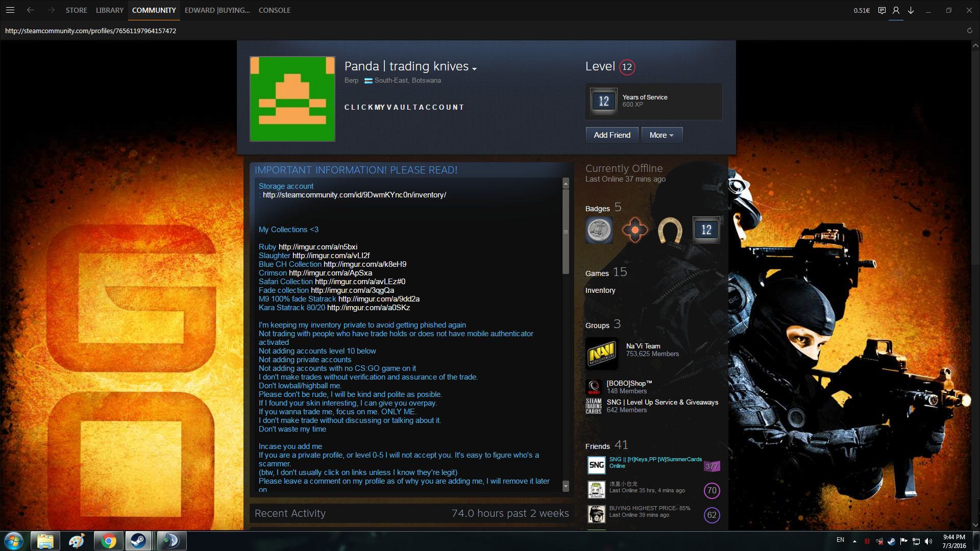This screenshot has height=551, width=980.
Task: Switch to the LIBRARY tab
Action: [110, 10]
